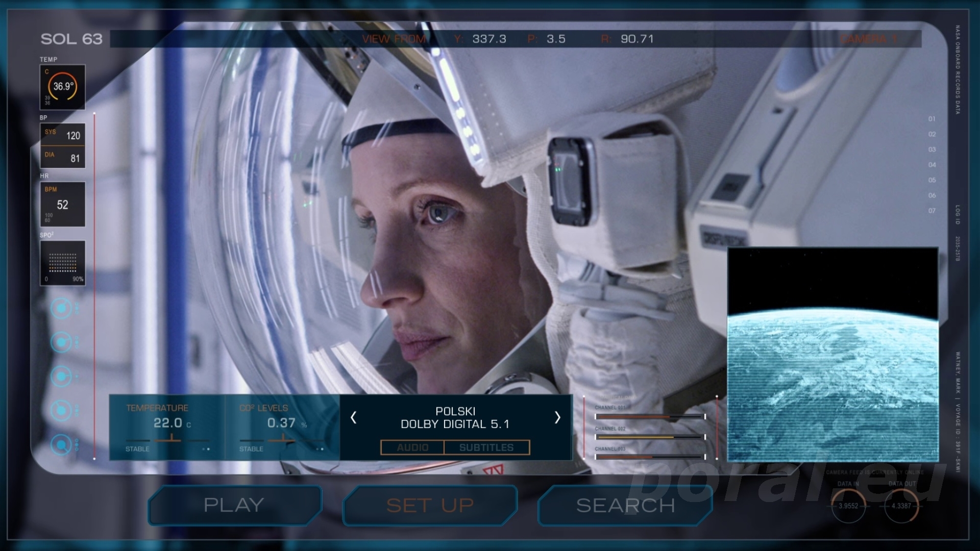Click the 'NASA ONBOARD RECORDS DATA' vertical label
Viewport: 980px width, 551px height.
(x=958, y=69)
